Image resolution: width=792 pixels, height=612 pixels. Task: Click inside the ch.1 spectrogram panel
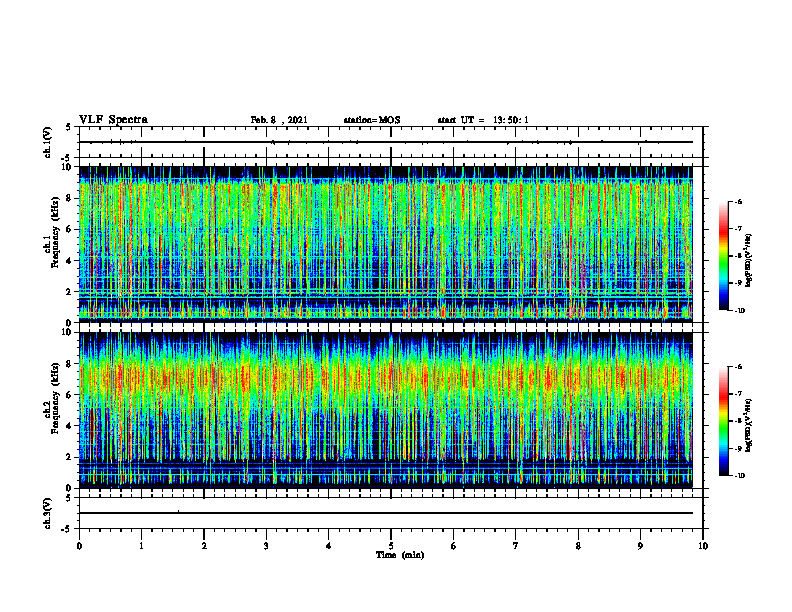(386, 244)
